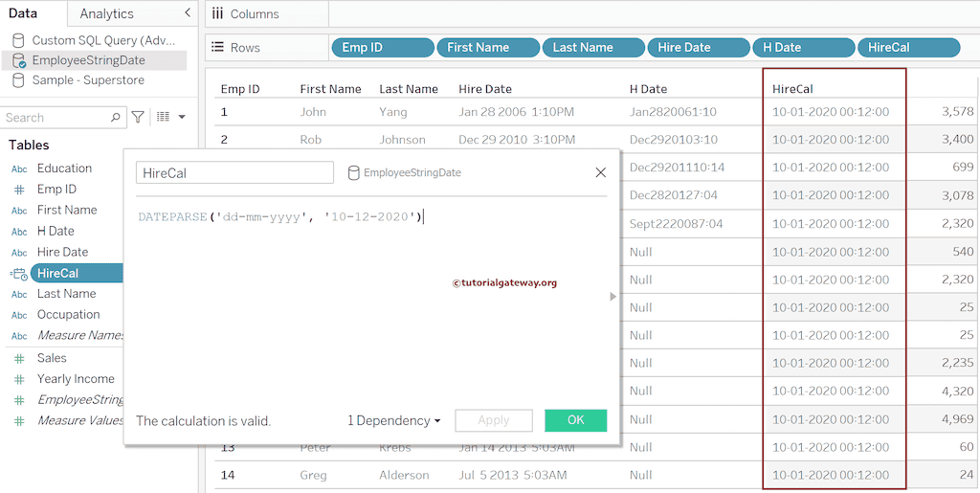This screenshot has width=980, height=493.
Task: Click the Abc icon beside Hire Date field
Action: (19, 253)
